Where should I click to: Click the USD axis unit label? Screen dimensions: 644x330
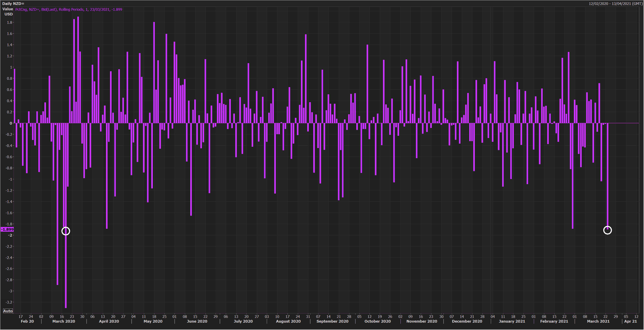tap(9, 14)
